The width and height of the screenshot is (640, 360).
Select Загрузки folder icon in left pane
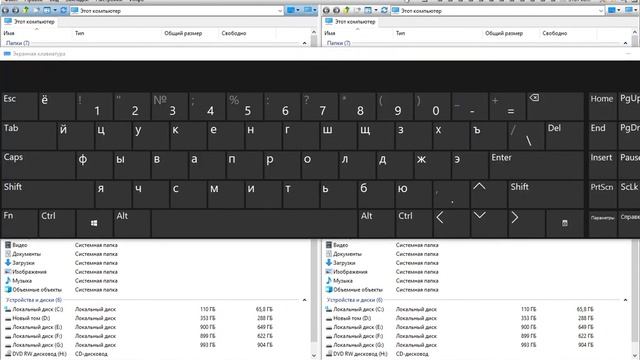tap(8, 263)
